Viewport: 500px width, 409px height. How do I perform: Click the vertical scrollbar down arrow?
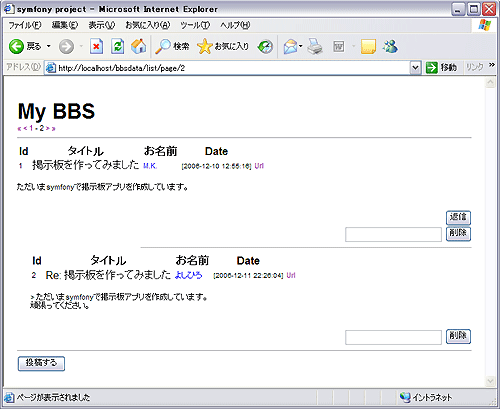[490, 381]
